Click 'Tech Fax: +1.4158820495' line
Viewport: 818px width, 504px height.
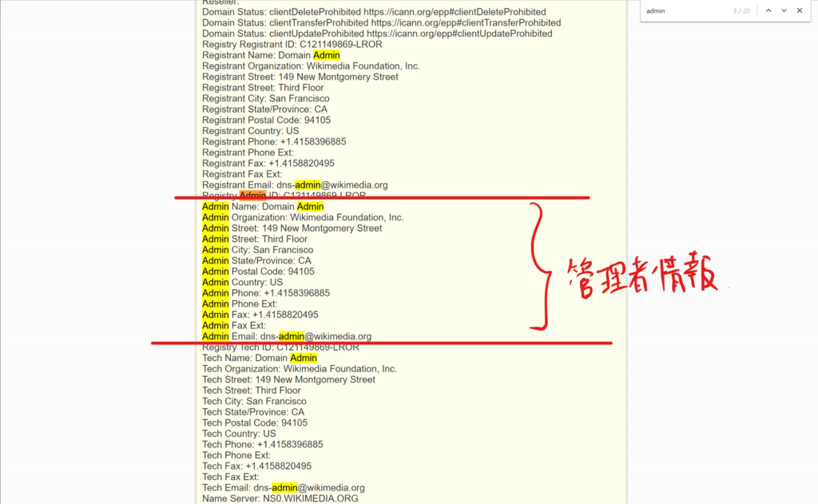[256, 466]
